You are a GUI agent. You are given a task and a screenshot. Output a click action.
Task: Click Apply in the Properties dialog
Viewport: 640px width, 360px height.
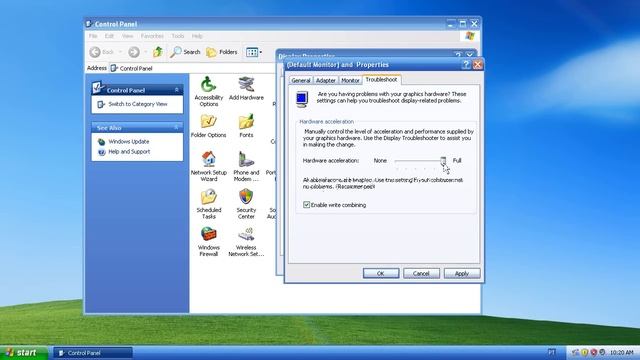462,273
